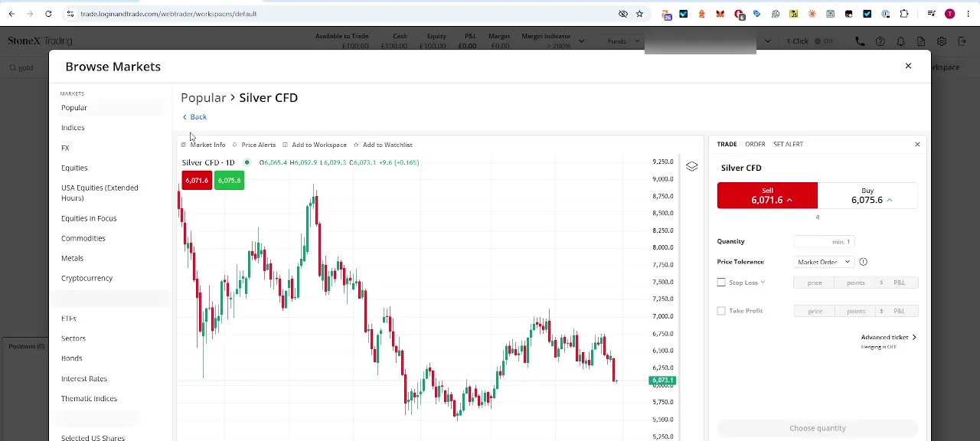980x441 pixels.
Task: Click the market status green dot indicator
Action: click(247, 162)
